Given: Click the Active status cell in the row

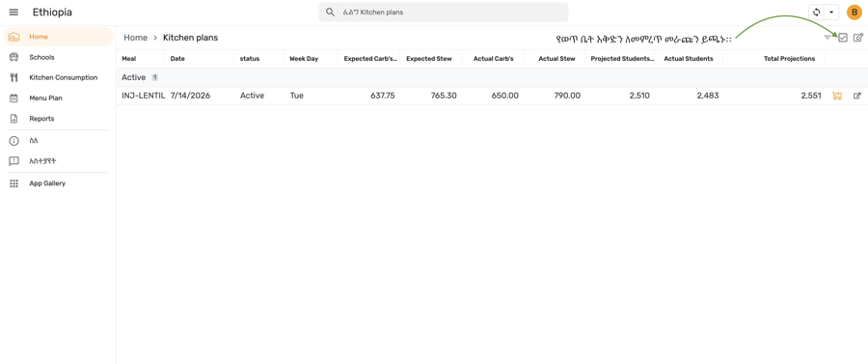Looking at the screenshot, I should (x=252, y=96).
